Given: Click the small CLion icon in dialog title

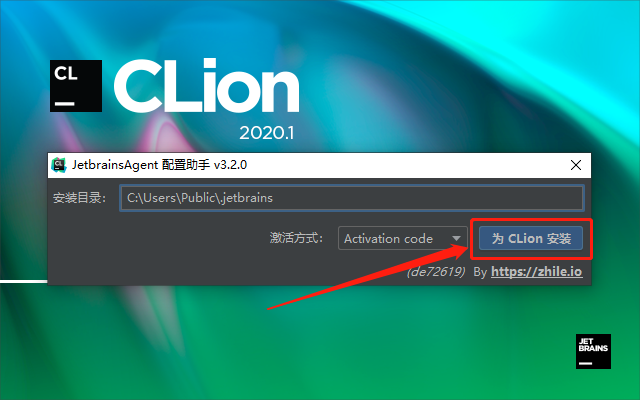Looking at the screenshot, I should coord(59,165).
